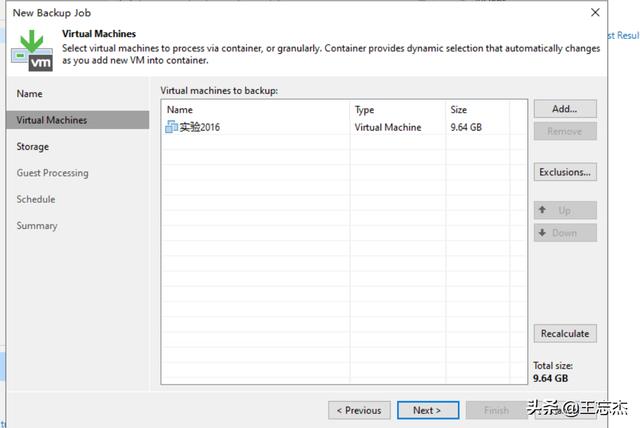Switch to the Storage wizard step

pos(33,146)
